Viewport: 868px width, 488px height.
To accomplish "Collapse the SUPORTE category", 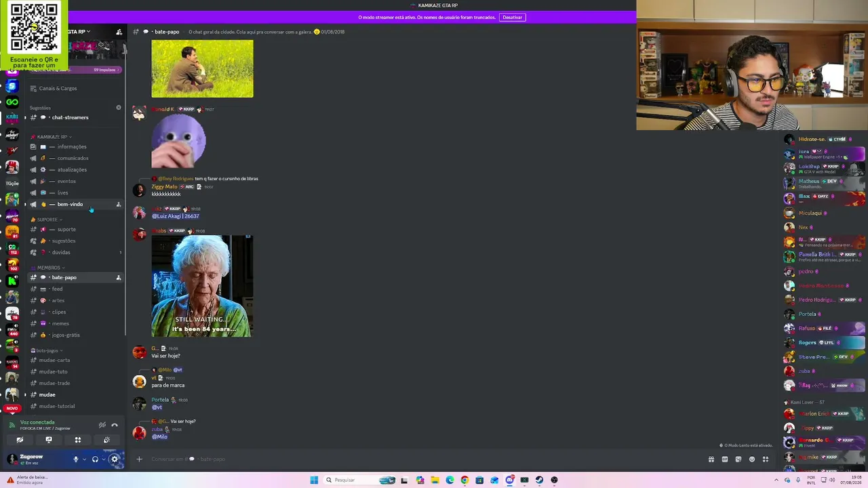I will [49, 220].
